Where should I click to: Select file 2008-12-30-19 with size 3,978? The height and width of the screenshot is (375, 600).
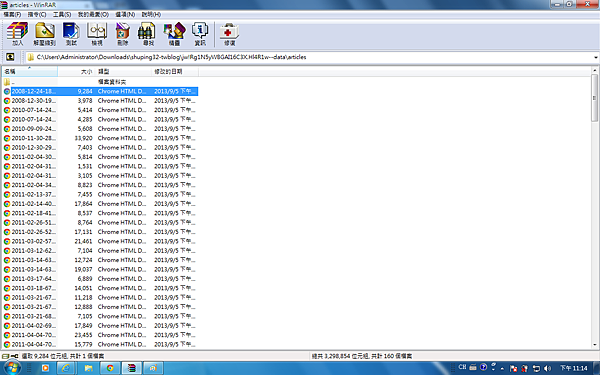point(100,101)
